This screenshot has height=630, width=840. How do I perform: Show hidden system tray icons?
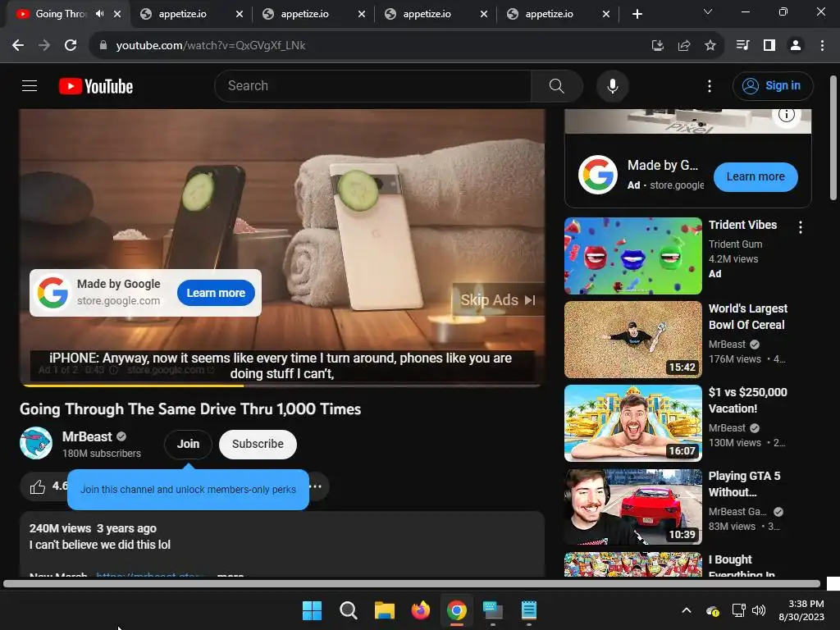pos(687,610)
